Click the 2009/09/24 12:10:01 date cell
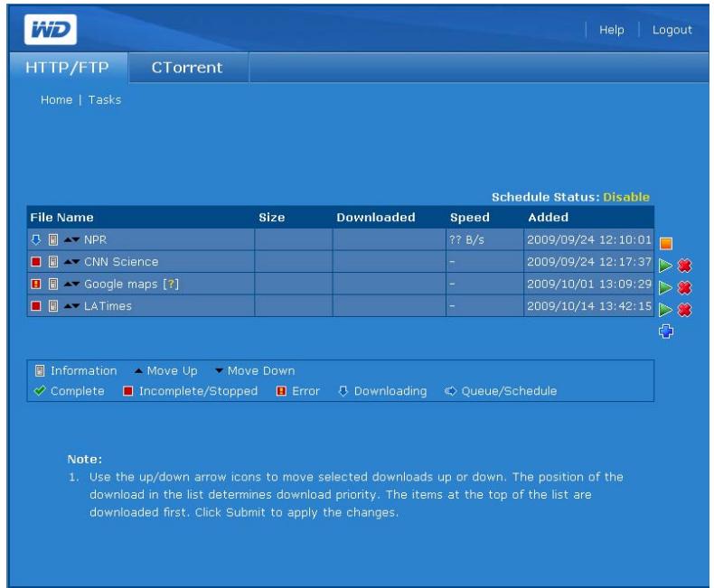The image size is (714, 588). click(589, 239)
